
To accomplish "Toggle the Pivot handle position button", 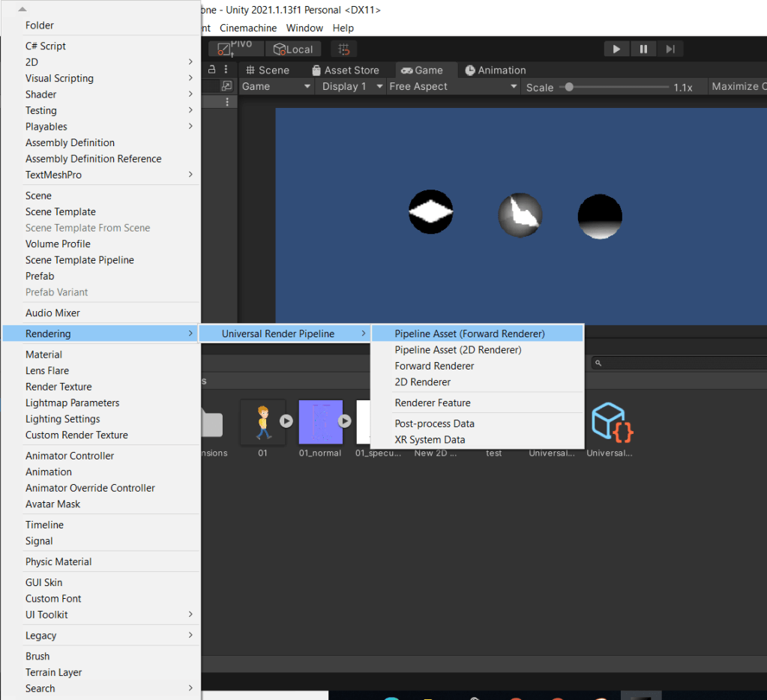I will click(x=235, y=49).
